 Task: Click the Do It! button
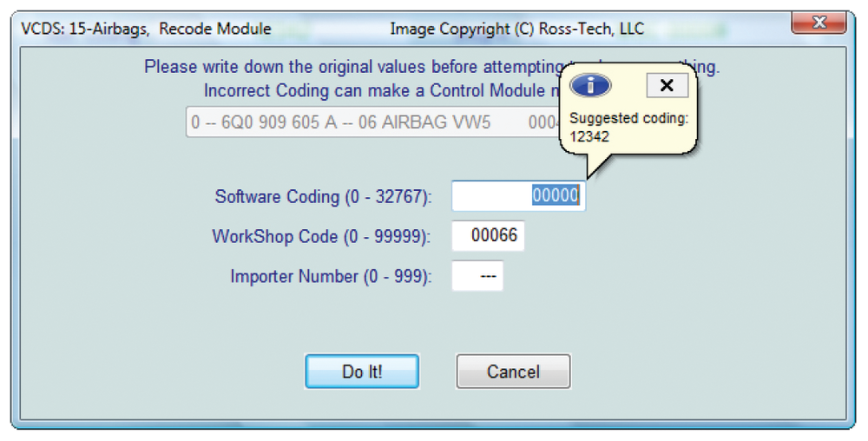(x=362, y=372)
